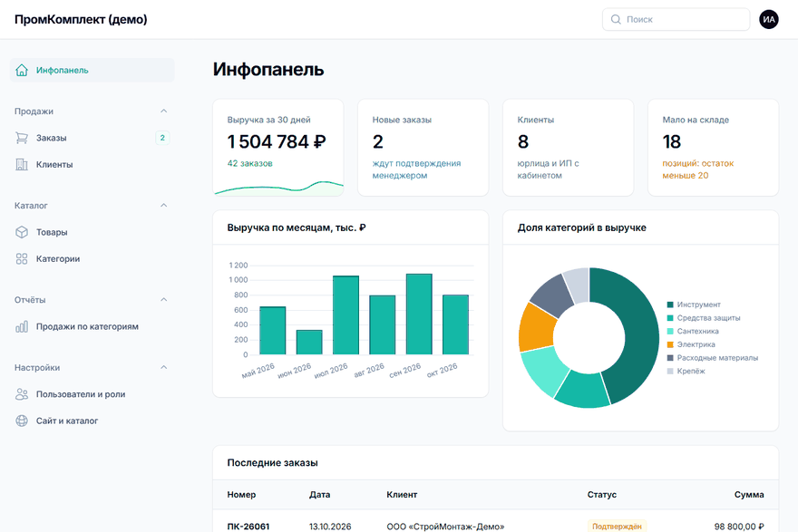798x532 pixels.
Task: Collapse the Каталог section
Action: 163,206
